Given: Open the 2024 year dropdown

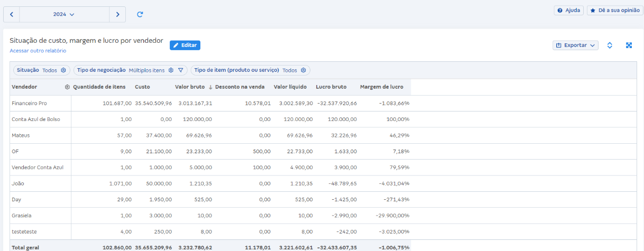Looking at the screenshot, I should (64, 15).
